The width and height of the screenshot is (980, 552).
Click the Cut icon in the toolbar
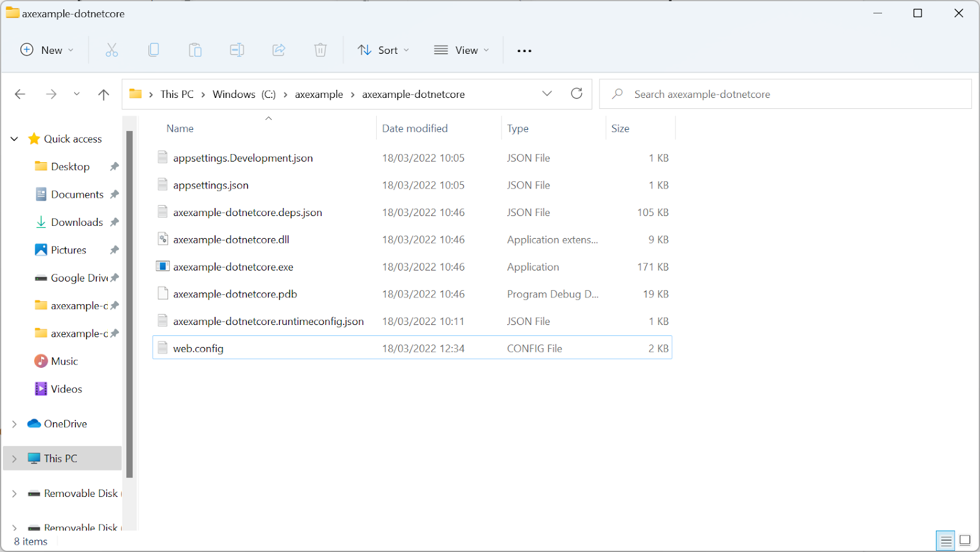point(111,50)
